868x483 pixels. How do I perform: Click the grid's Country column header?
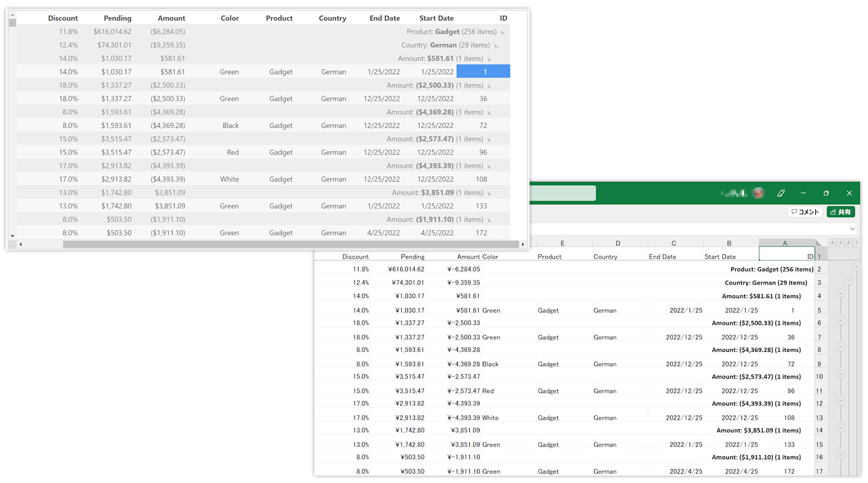(x=333, y=18)
